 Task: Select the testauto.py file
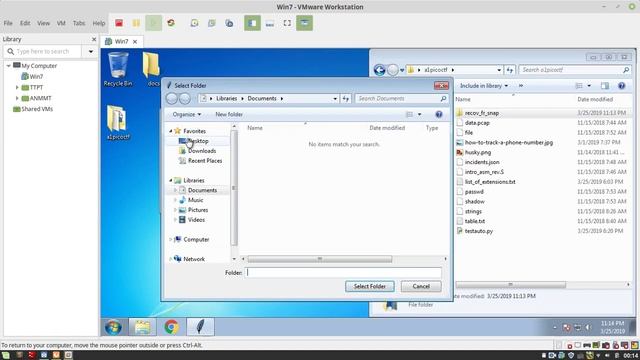478,231
